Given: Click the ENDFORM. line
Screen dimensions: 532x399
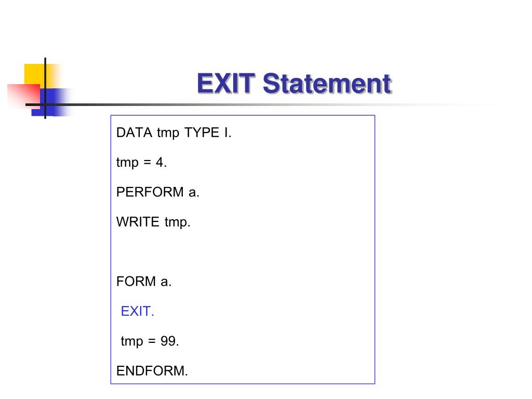Looking at the screenshot, I should pyautogui.click(x=152, y=371).
